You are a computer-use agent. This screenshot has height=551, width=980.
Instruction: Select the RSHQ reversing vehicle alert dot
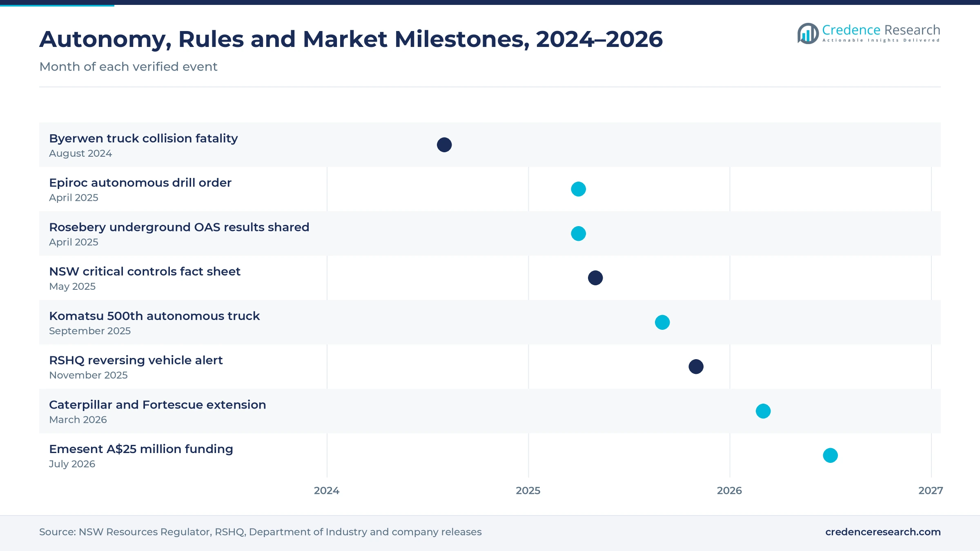[696, 367]
